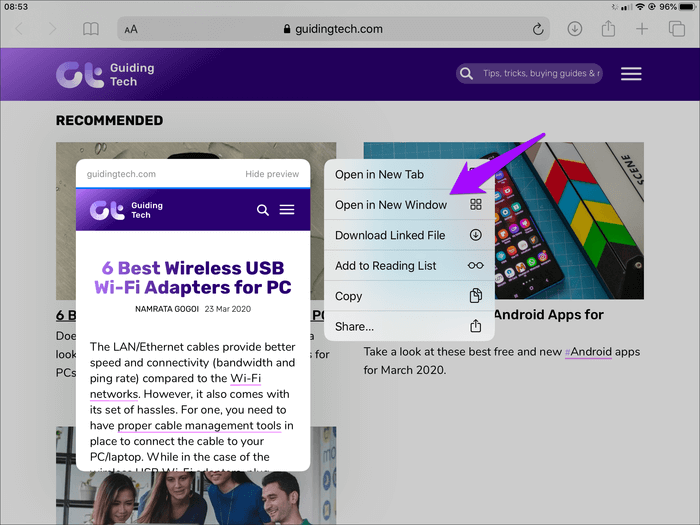
Task: Click the Guiding Tech logo inside preview
Action: [126, 210]
